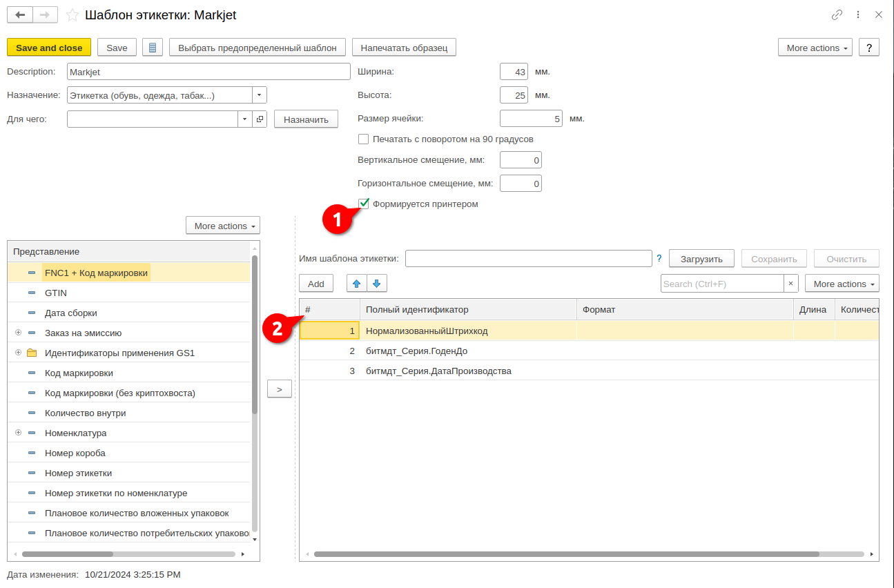The image size is (894, 588).
Task: Go forward using the right arrow button
Action: [x=45, y=14]
